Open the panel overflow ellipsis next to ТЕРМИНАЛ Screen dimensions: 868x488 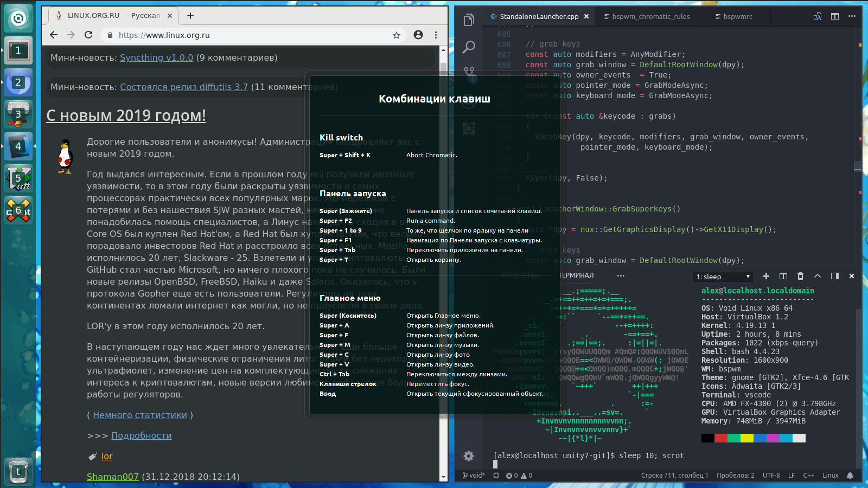click(621, 275)
